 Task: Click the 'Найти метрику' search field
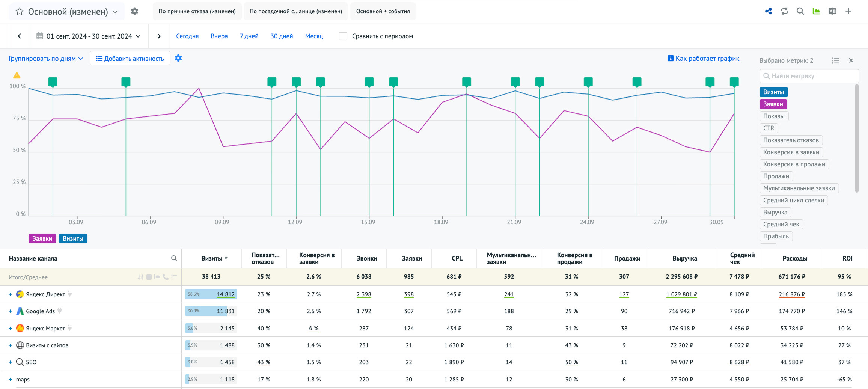point(809,76)
